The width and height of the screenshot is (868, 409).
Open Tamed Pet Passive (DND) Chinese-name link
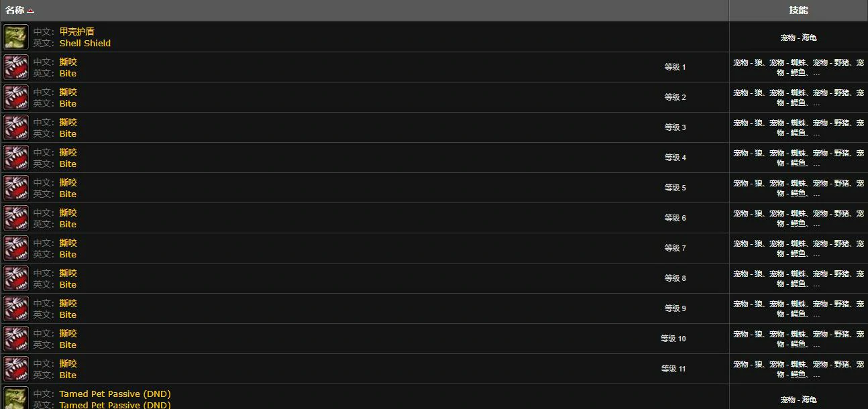[x=115, y=394]
